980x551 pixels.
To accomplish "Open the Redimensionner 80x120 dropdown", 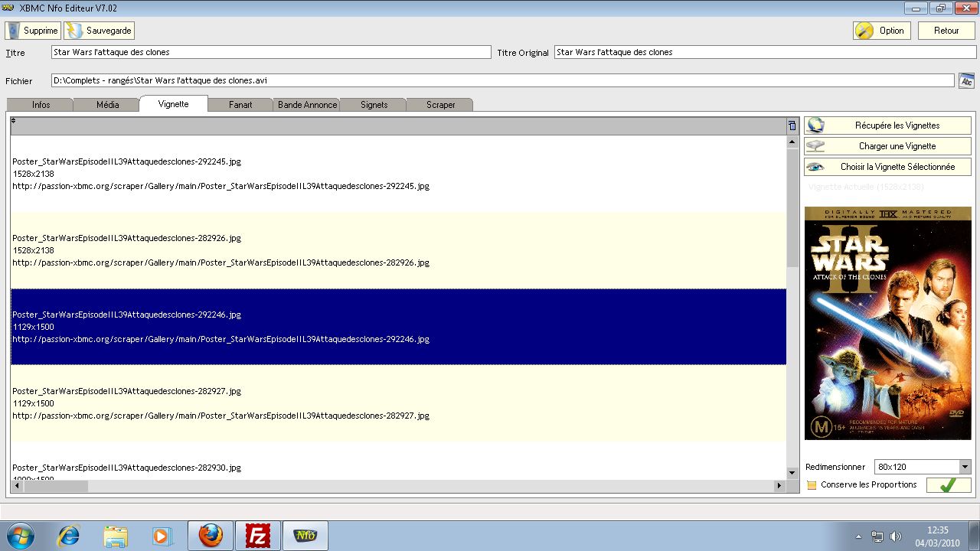I will [923, 467].
